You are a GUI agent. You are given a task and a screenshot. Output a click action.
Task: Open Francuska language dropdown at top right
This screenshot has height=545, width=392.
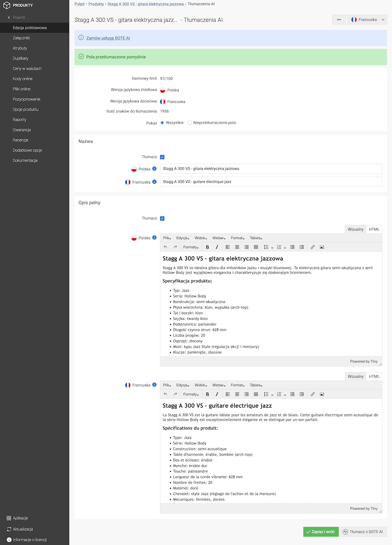point(367,20)
